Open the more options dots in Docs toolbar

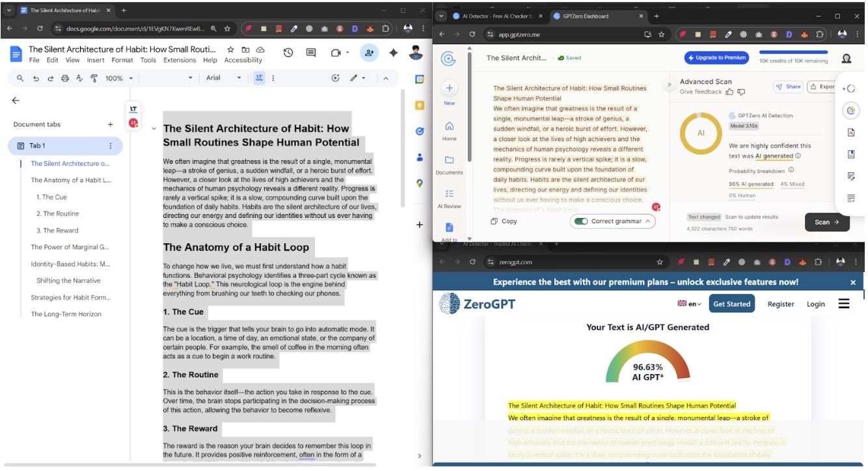pos(273,78)
